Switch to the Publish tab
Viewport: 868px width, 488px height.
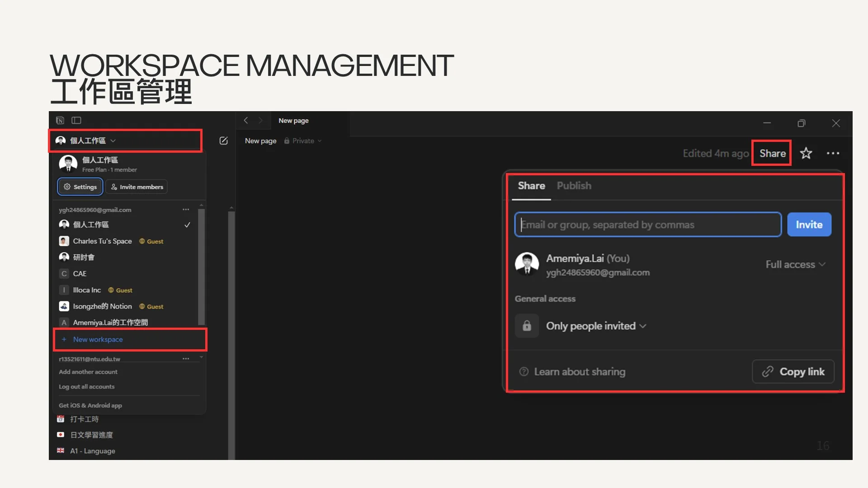pyautogui.click(x=574, y=186)
